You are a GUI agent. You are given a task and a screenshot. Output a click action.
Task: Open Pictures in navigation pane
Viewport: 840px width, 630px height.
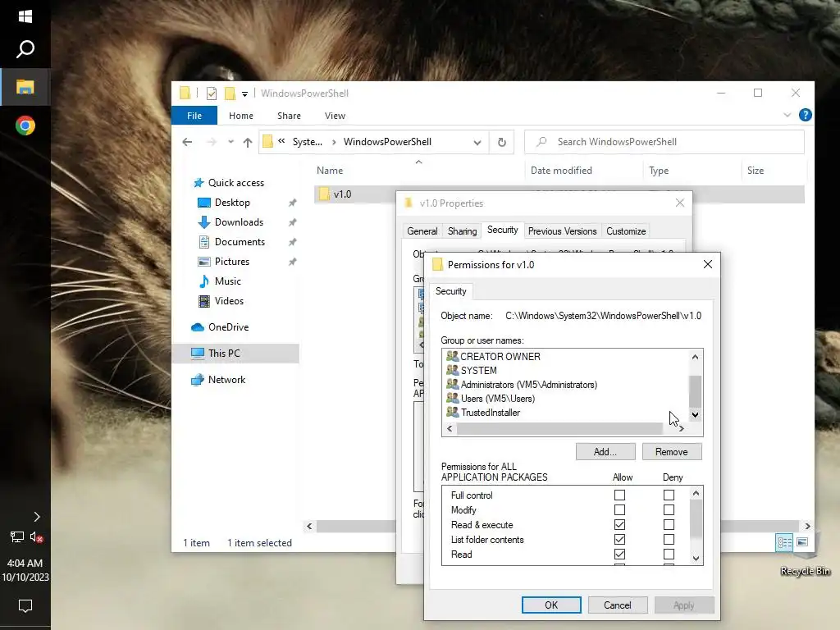coord(232,262)
